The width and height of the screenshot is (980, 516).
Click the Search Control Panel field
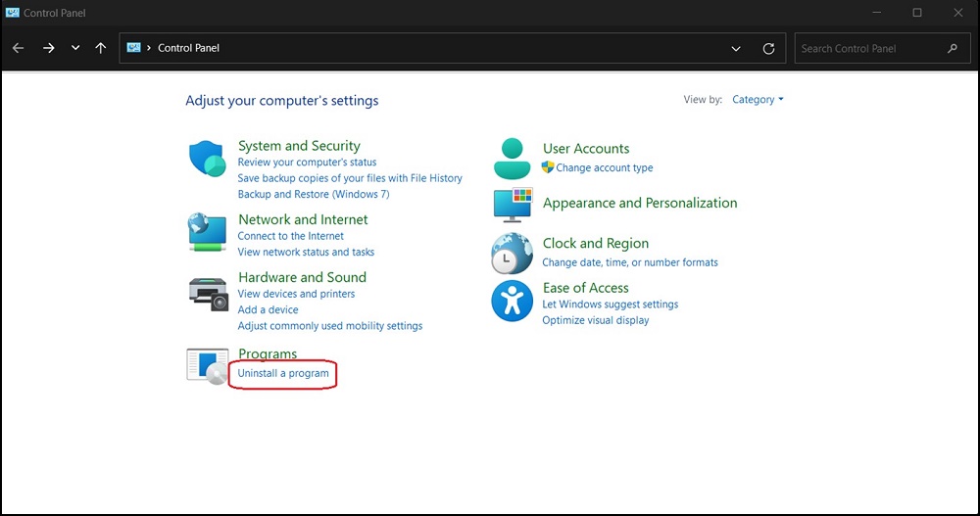point(882,48)
